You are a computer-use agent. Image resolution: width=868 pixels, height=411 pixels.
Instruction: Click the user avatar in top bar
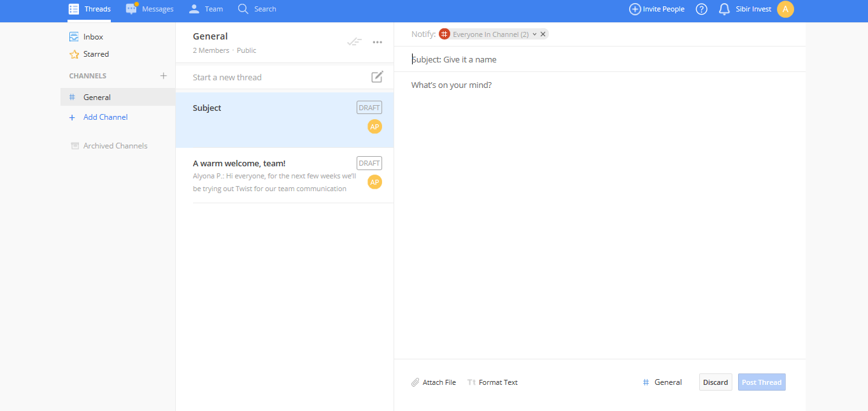click(785, 9)
